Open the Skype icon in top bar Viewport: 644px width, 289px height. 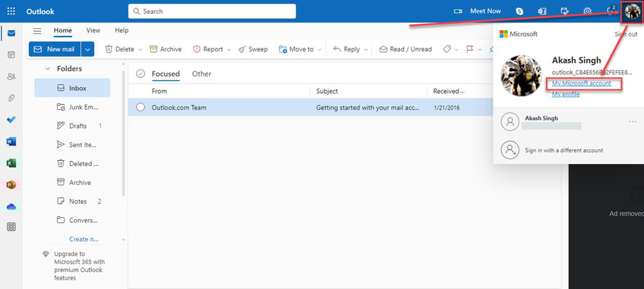[x=520, y=11]
